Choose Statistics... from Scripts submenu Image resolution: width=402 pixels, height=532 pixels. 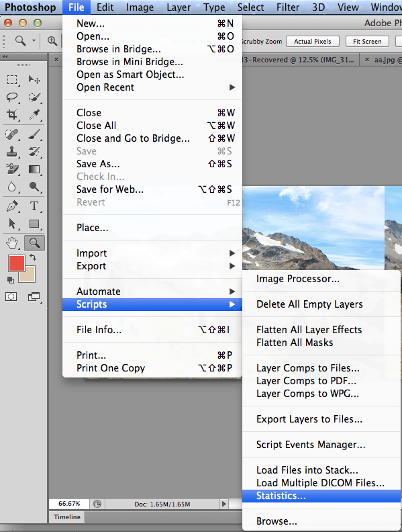(x=321, y=496)
